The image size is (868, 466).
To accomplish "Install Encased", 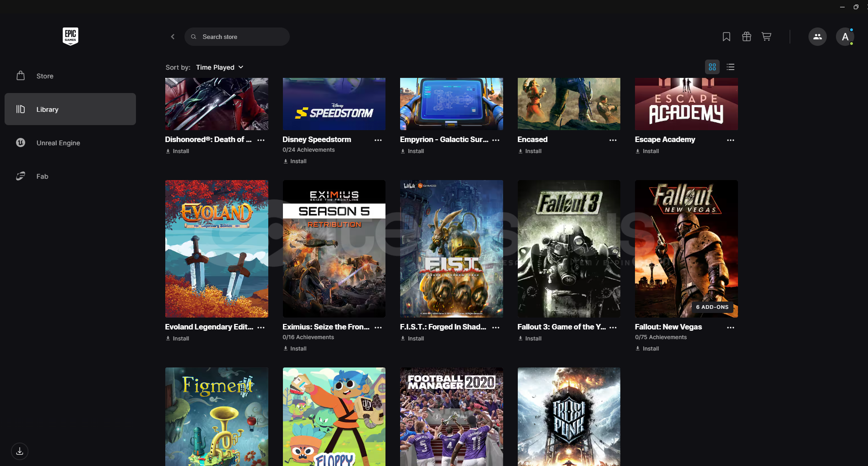I will [530, 151].
